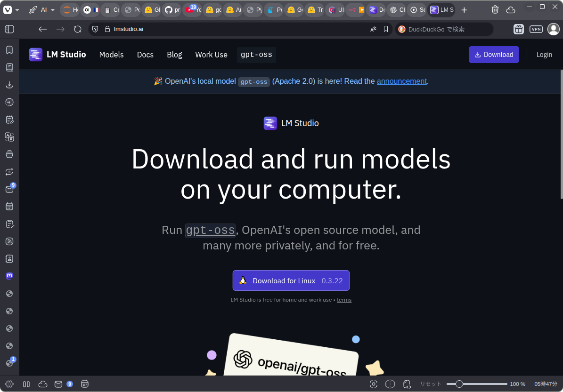Open Work Use in navigation

click(211, 55)
